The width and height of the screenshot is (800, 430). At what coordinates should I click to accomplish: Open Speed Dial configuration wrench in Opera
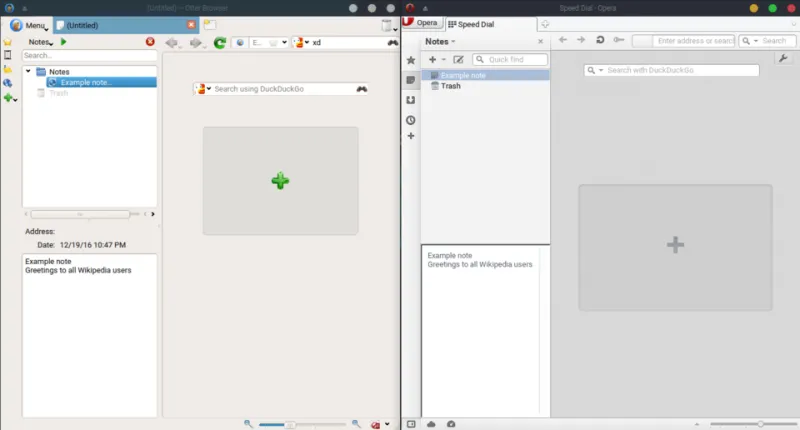tap(783, 59)
